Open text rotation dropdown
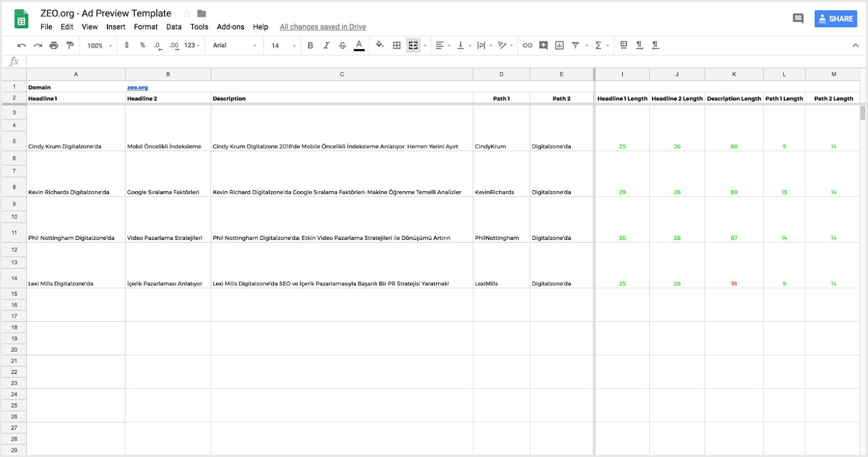The image size is (868, 457). 506,46
